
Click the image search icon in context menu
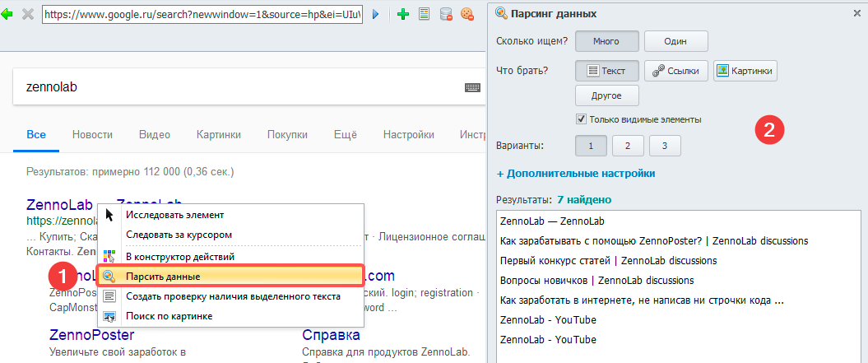pyautogui.click(x=109, y=316)
